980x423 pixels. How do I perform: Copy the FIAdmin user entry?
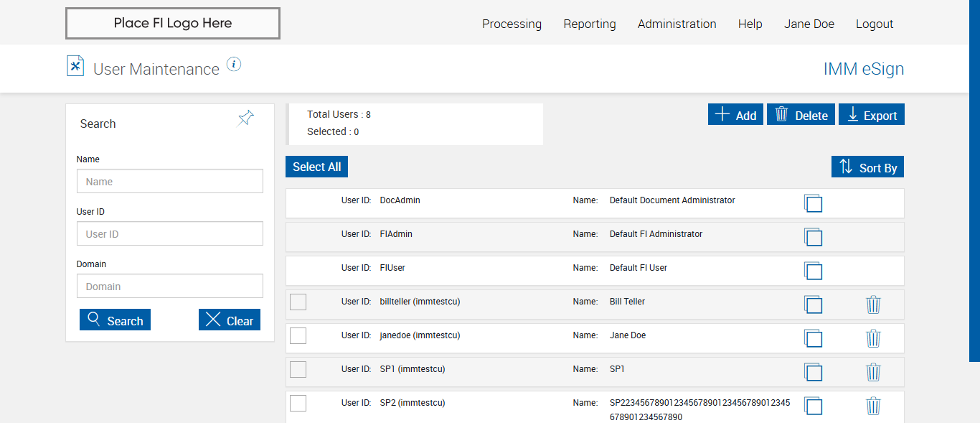pos(813,237)
